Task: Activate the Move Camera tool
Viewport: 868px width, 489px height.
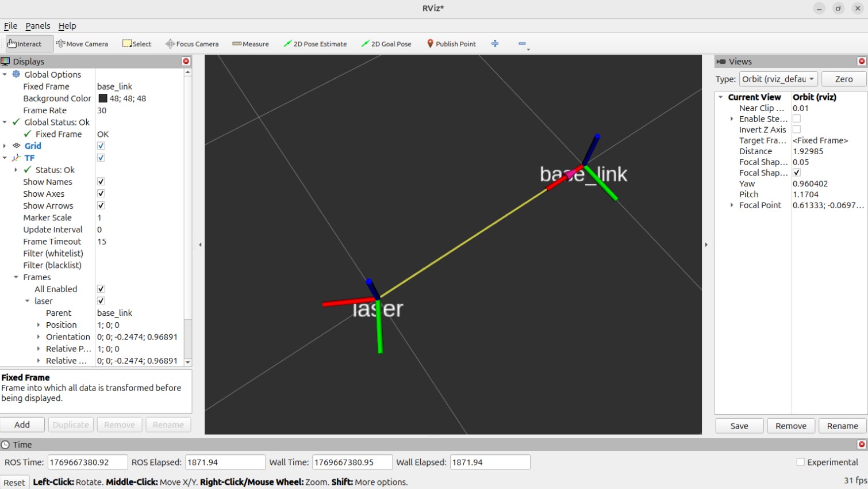Action: [82, 43]
